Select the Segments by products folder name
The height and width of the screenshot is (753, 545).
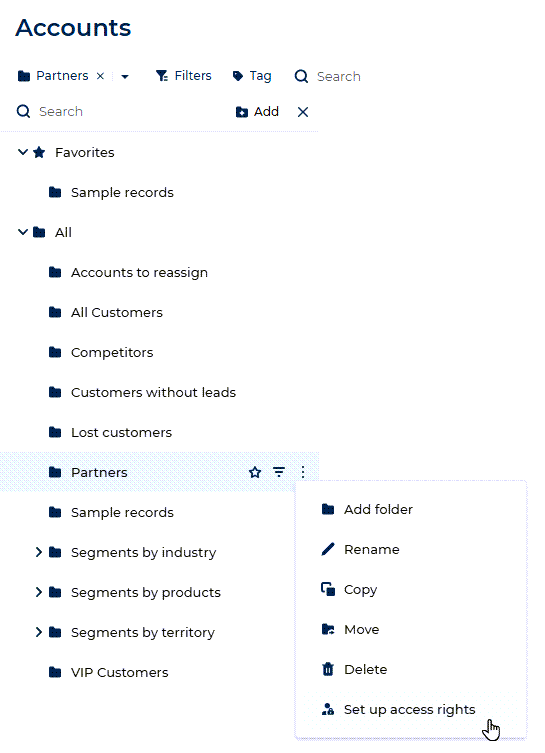[145, 593]
